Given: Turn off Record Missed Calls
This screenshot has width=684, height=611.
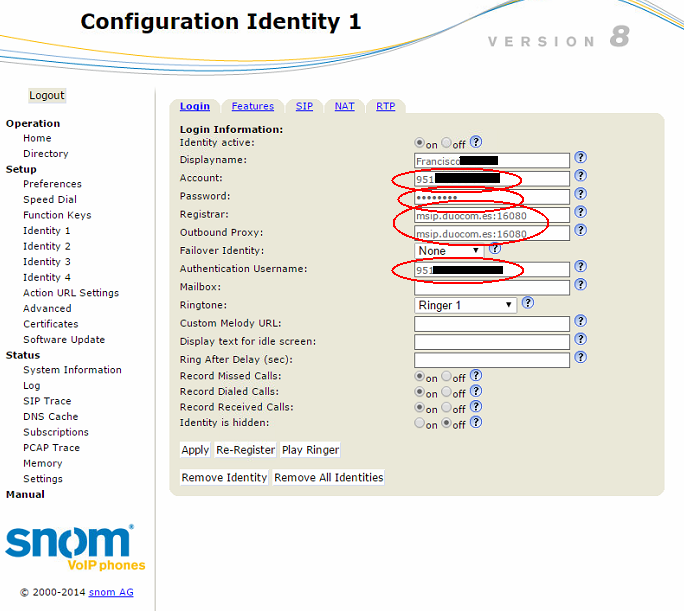Looking at the screenshot, I should 446,377.
